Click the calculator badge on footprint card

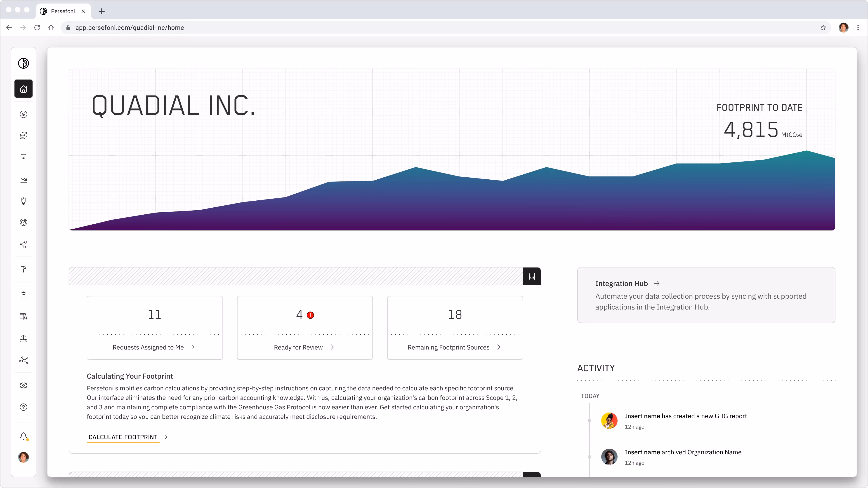click(532, 277)
